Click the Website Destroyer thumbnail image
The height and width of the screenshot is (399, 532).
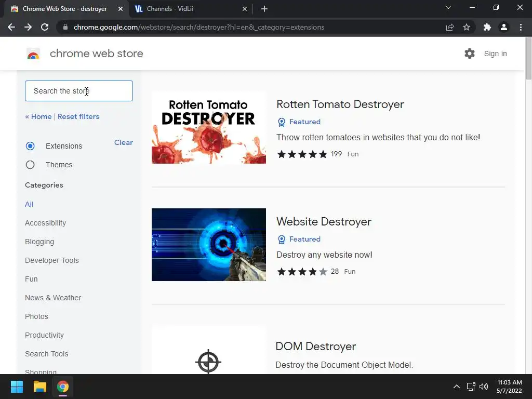click(209, 245)
